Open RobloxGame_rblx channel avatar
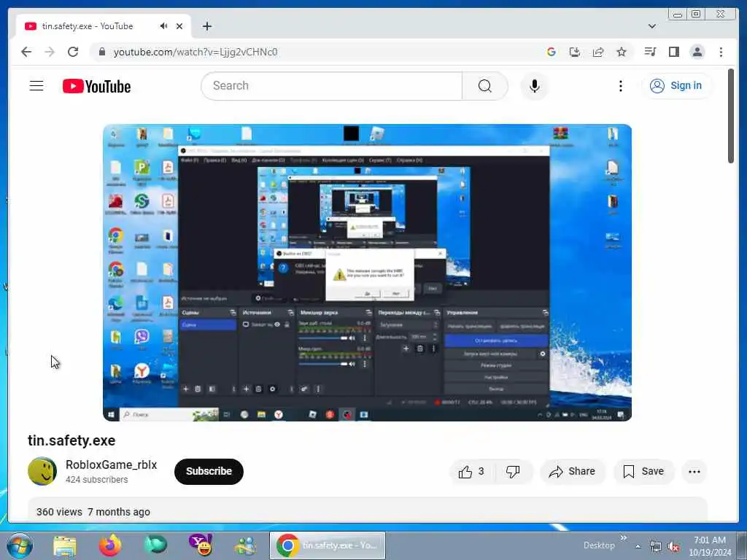The width and height of the screenshot is (747, 560). tap(42, 472)
